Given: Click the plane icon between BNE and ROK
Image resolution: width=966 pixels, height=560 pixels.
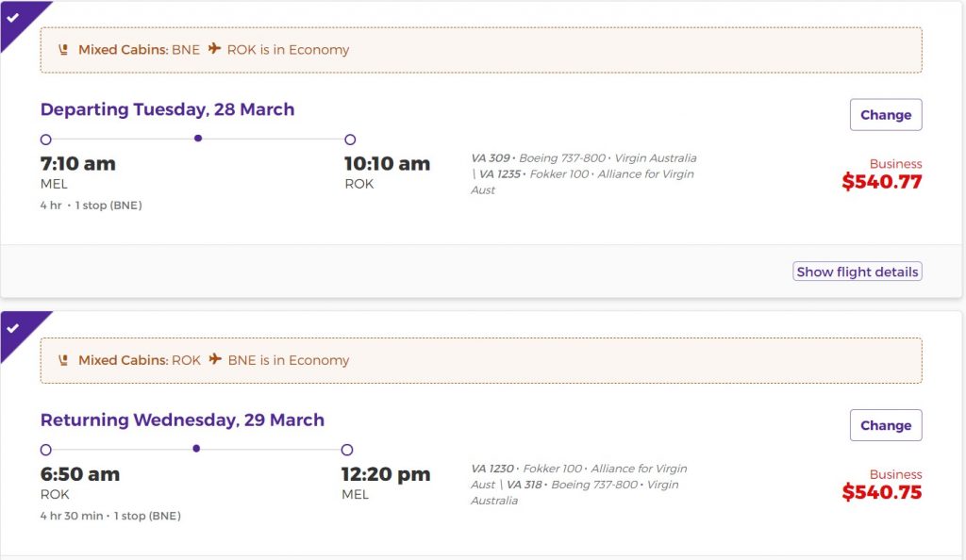Looking at the screenshot, I should [214, 49].
